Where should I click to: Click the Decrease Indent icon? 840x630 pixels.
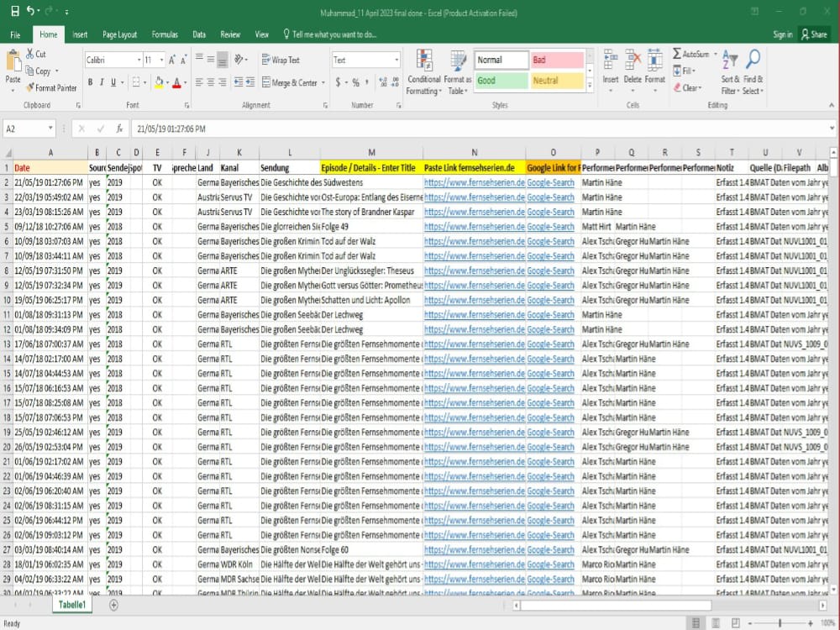point(239,82)
